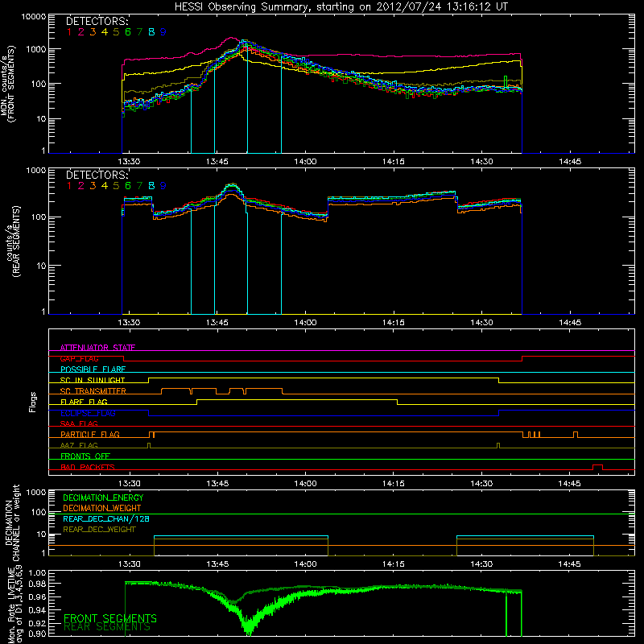Click the REAR_DEC_CHAN/128 legend entry
The image size is (644, 644).
pyautogui.click(x=106, y=518)
